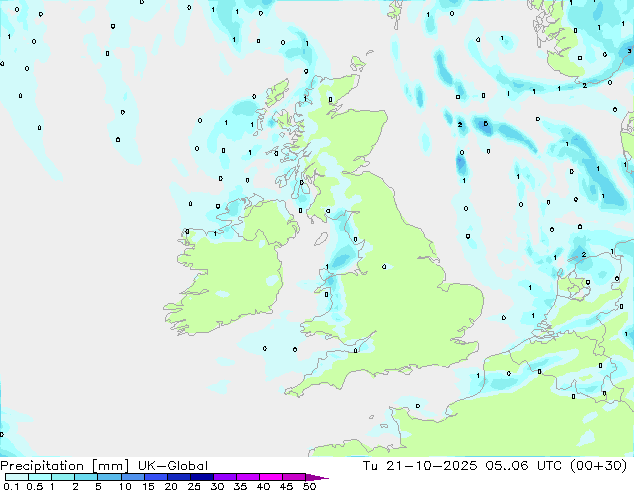The image size is (634, 490).
Task: Click the "21-10-2025" date text
Action: pos(431,466)
